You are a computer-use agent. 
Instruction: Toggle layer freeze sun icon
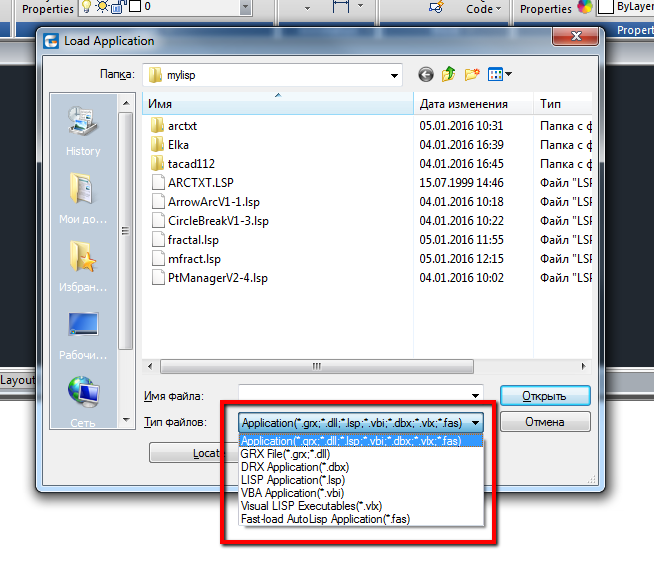click(102, 7)
